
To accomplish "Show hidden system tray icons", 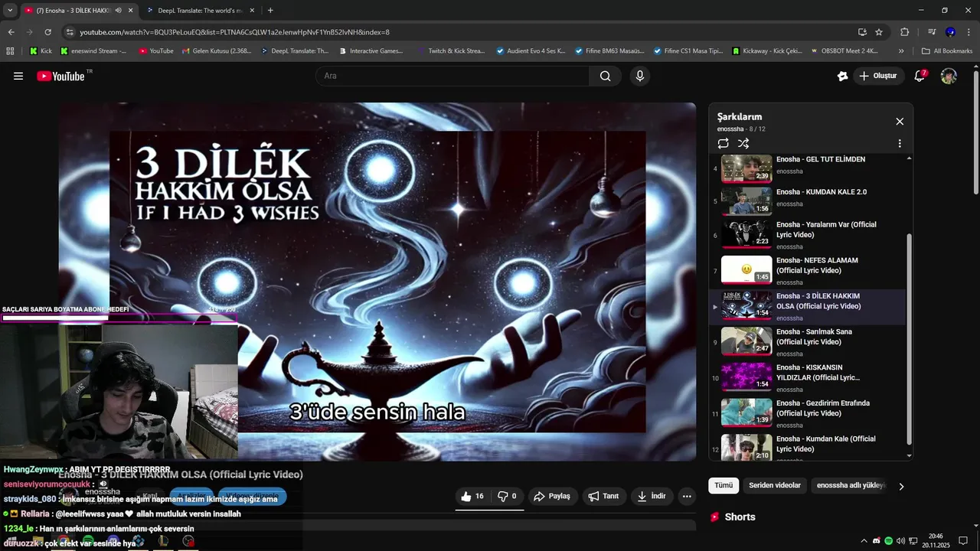I will click(x=864, y=541).
